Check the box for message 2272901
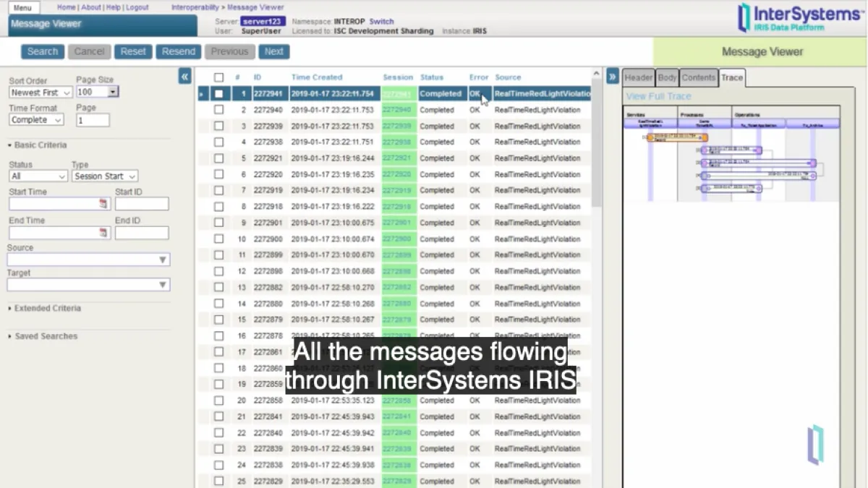 [x=218, y=223]
